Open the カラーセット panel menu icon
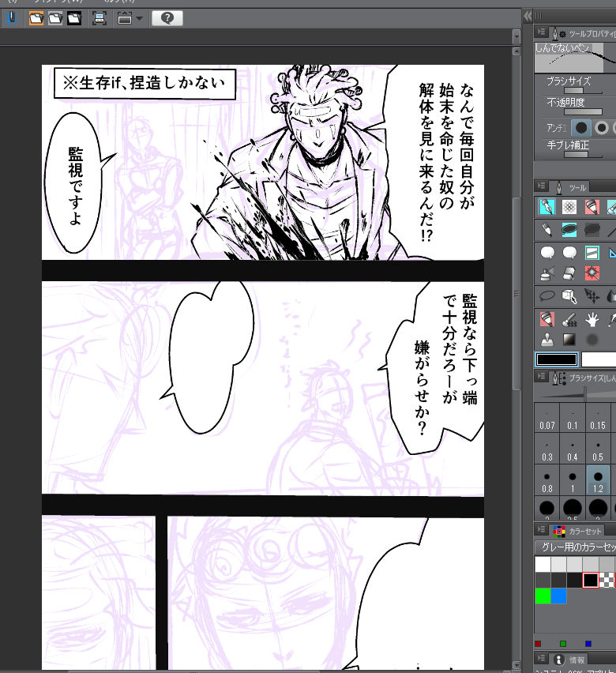The height and width of the screenshot is (673, 616). click(541, 530)
